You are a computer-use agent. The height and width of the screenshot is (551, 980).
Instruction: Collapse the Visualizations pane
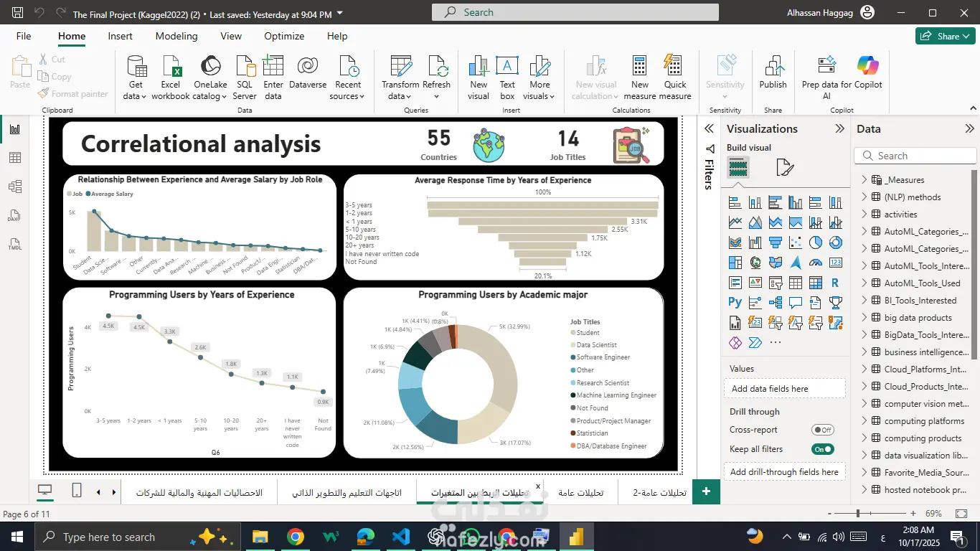[839, 129]
